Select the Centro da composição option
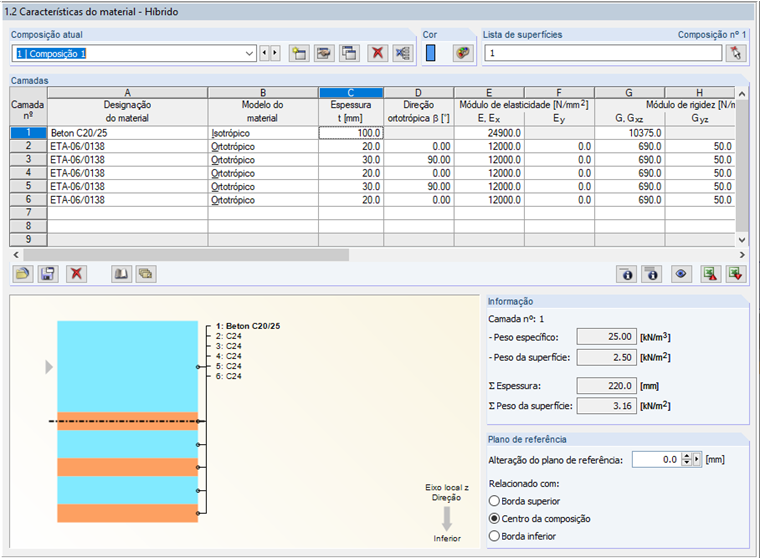760x559 pixels. (x=494, y=518)
